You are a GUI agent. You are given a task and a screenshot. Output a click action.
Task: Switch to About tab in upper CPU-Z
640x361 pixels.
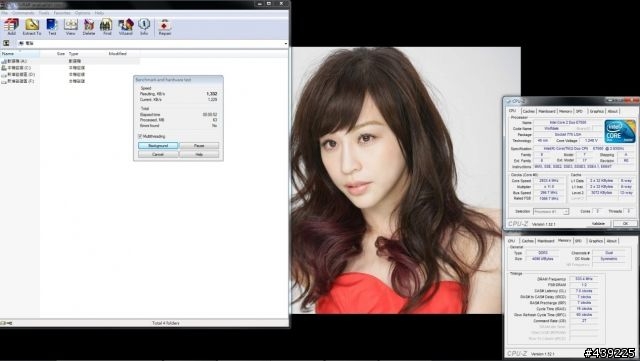(612, 111)
